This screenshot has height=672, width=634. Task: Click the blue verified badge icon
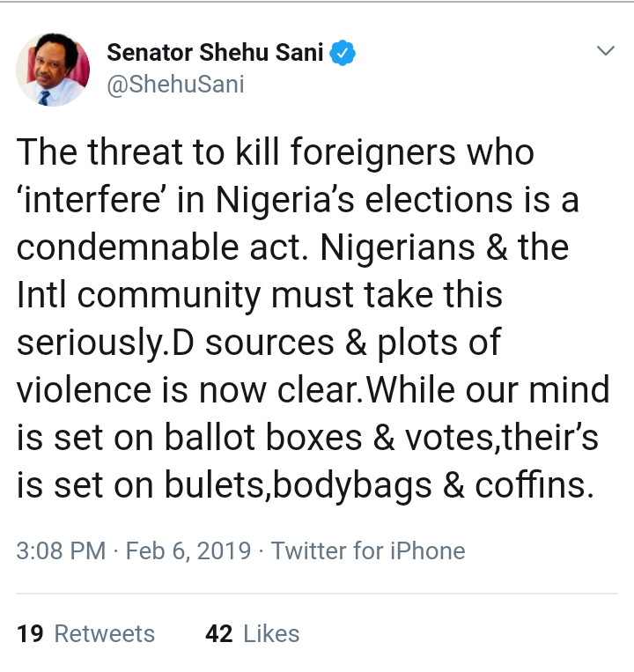click(x=343, y=53)
